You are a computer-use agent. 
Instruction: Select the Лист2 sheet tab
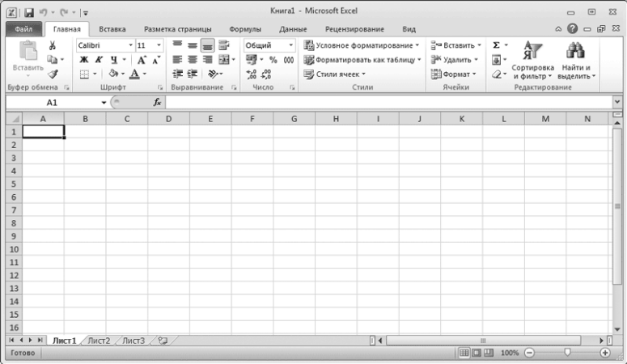point(99,341)
